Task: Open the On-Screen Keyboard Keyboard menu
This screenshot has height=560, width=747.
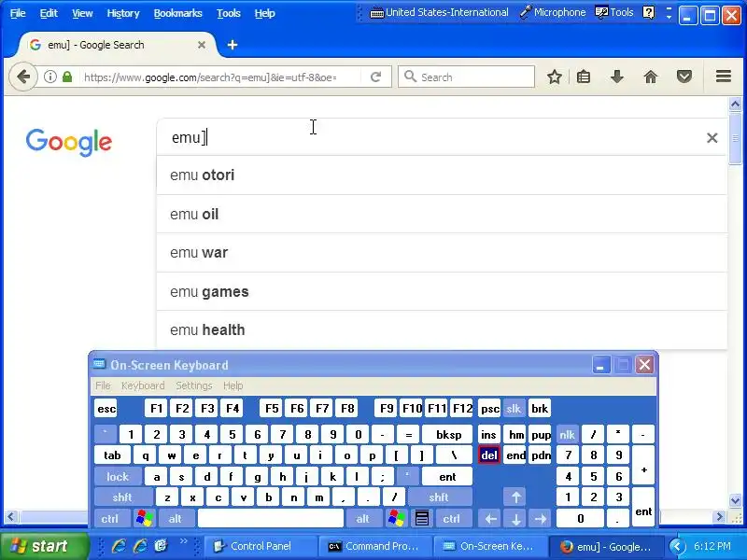Action: tap(143, 385)
